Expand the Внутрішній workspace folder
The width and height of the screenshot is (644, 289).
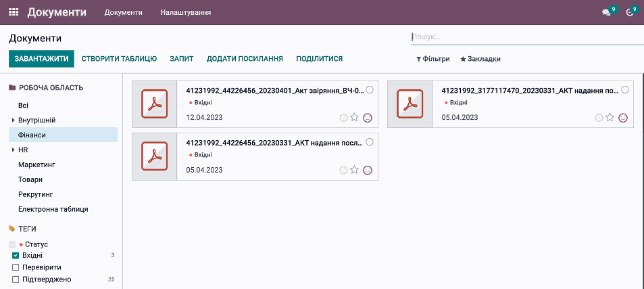click(13, 120)
